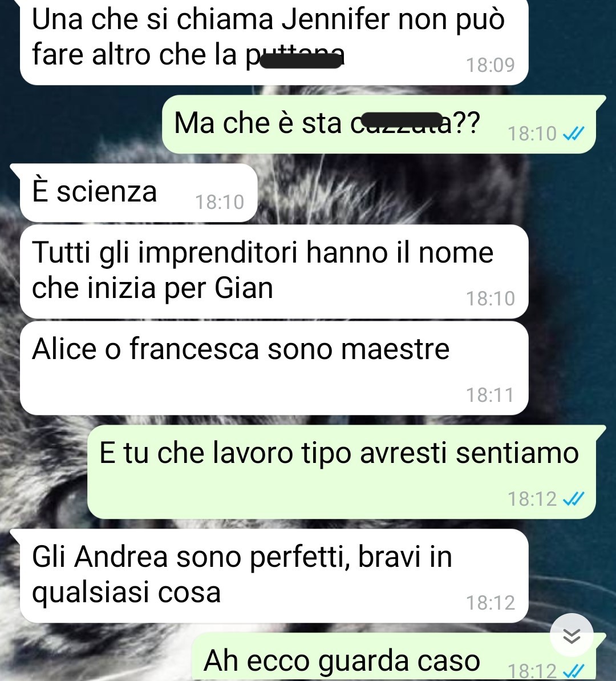Tap read checkmarks on 'Ma che è sta' message
Viewport: 616px width, 681px height.
tap(573, 134)
